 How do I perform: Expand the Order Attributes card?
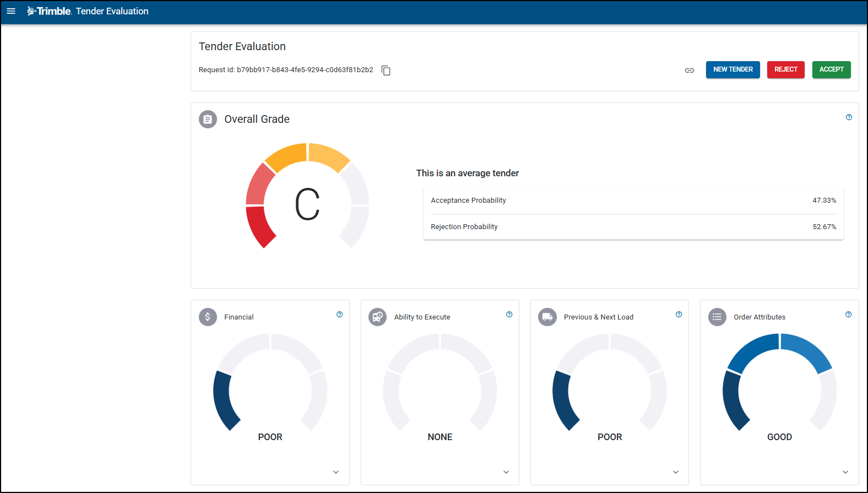(845, 472)
